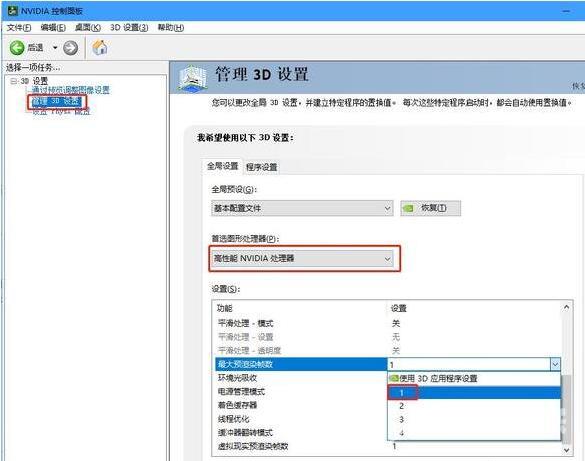The width and height of the screenshot is (585, 461).
Task: Select the 环境光吸收 row
Action: tap(301, 378)
